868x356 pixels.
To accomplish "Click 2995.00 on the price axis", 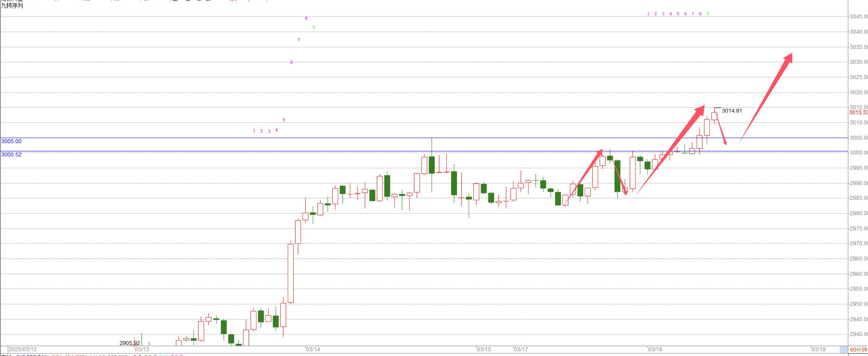I will point(859,168).
